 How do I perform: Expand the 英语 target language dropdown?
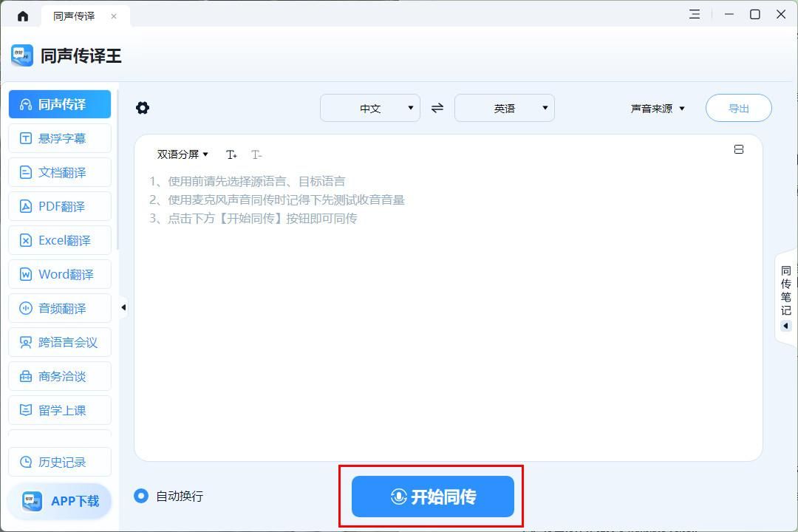click(x=505, y=108)
